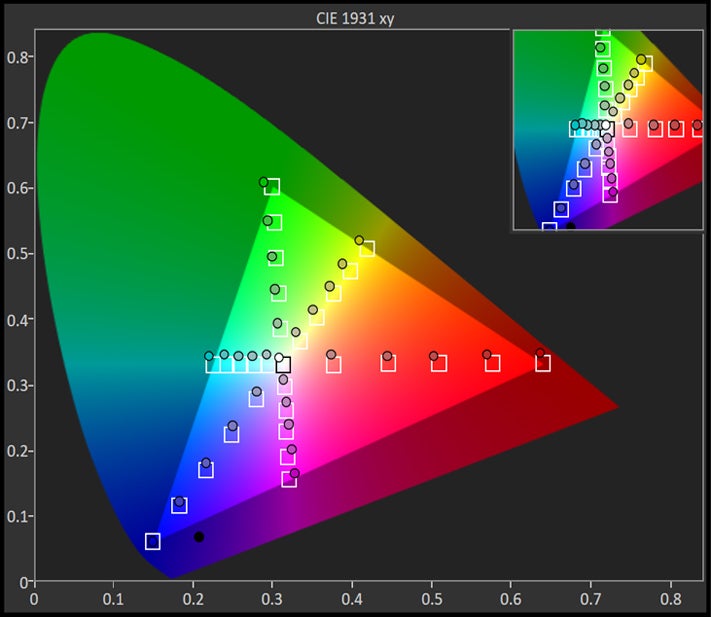Viewport: 711px width, 617px height.
Task: Select the rightmost red target square in main chart
Action: tap(543, 363)
